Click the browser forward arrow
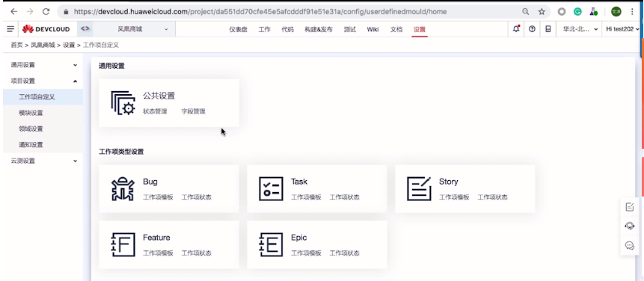 pos(30,11)
